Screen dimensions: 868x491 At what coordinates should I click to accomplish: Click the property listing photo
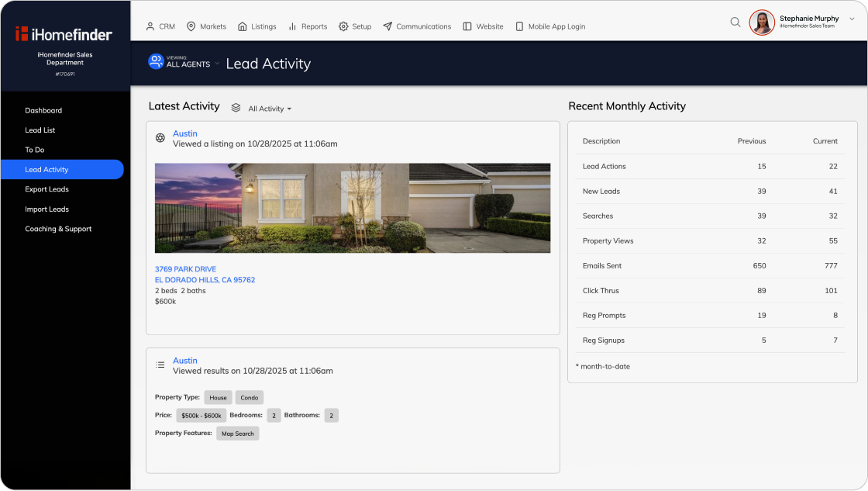point(353,208)
